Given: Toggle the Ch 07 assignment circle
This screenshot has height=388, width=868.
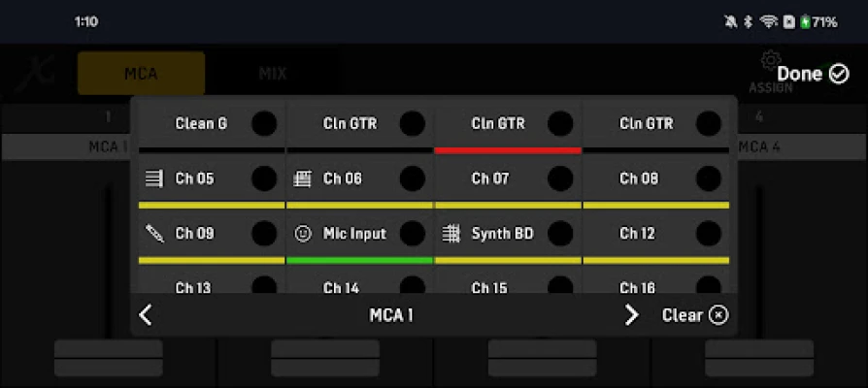Looking at the screenshot, I should 560,178.
